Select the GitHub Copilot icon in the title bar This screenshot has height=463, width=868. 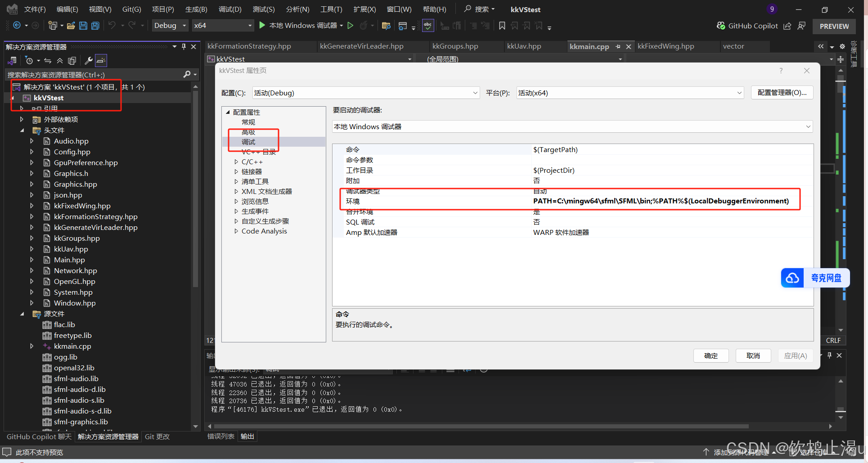(x=720, y=26)
